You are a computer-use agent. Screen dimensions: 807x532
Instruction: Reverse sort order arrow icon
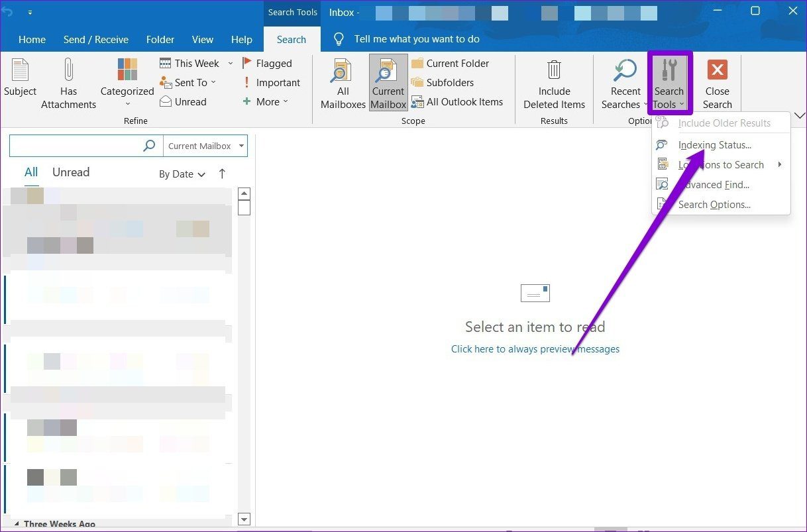pos(222,174)
